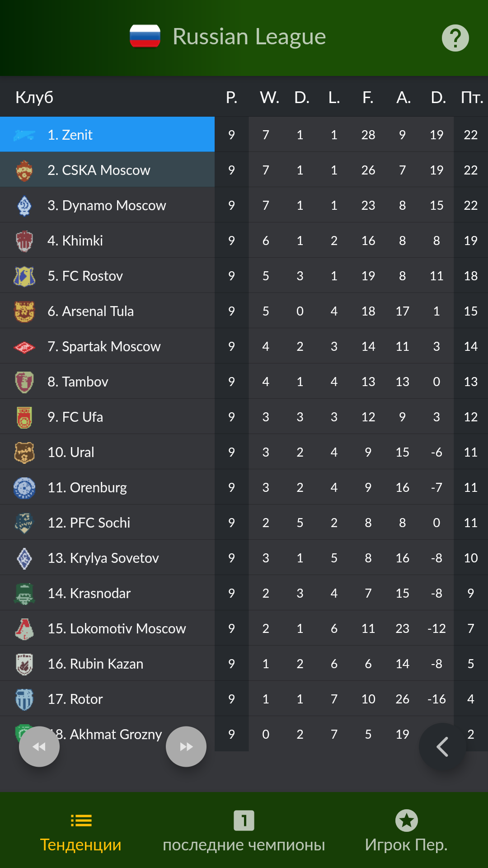The image size is (488, 868).
Task: Open the Krasnodar team entry
Action: [89, 593]
